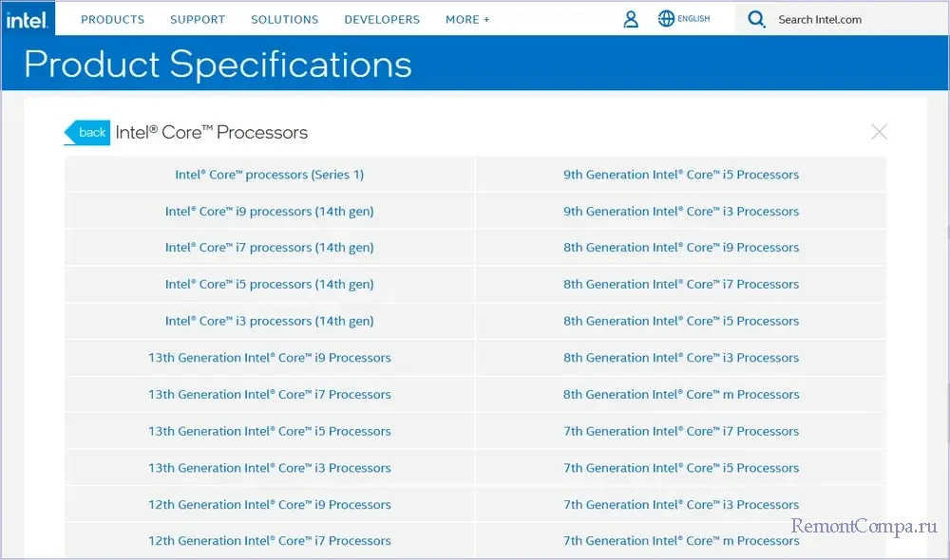Click the globe language icon
Viewport: 950px width, 560px height.
[x=666, y=19]
